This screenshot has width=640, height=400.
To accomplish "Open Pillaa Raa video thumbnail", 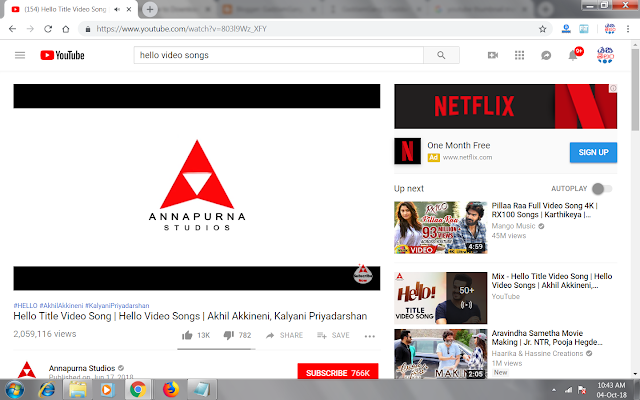I will tap(440, 227).
